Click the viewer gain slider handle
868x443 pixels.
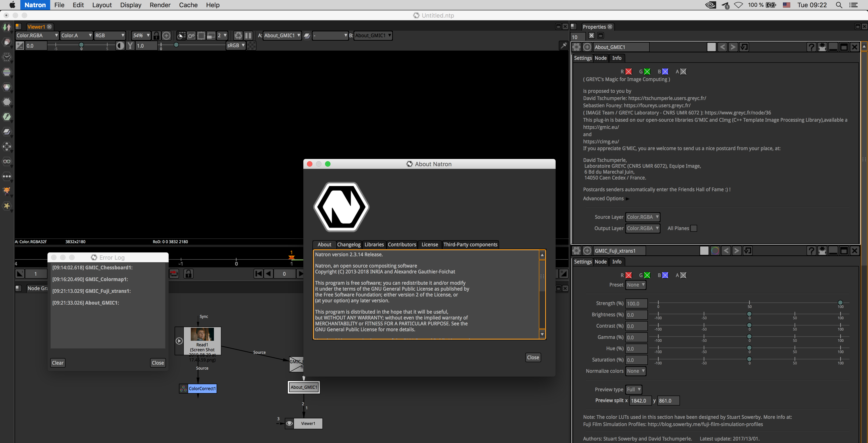(81, 45)
